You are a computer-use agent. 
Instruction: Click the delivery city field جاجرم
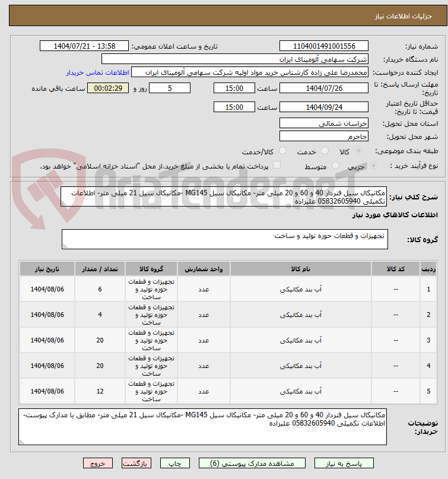pos(324,137)
